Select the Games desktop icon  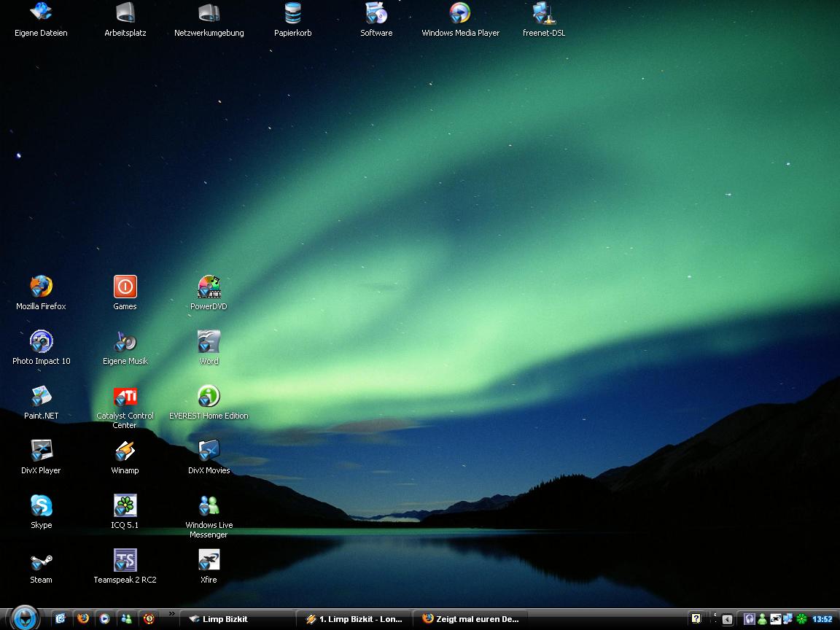point(125,293)
